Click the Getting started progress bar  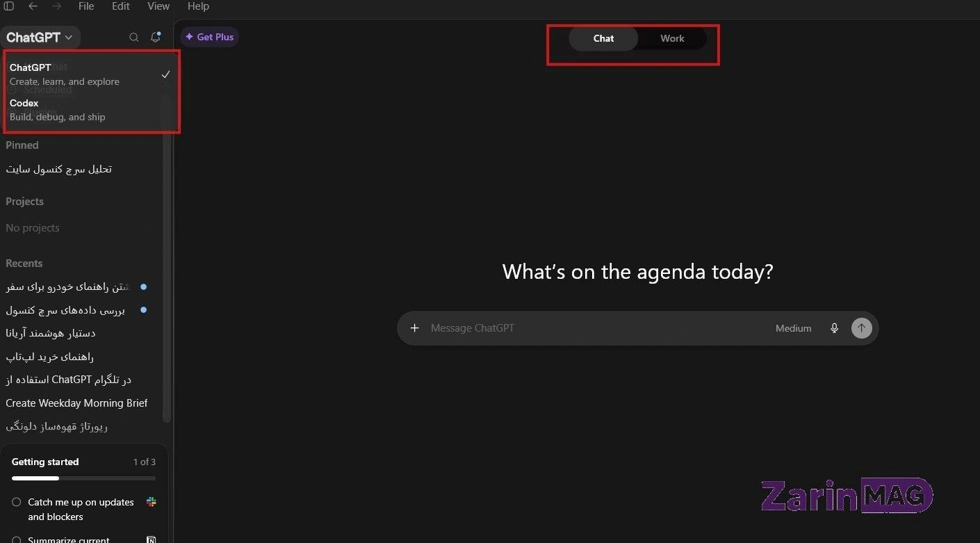pos(83,478)
